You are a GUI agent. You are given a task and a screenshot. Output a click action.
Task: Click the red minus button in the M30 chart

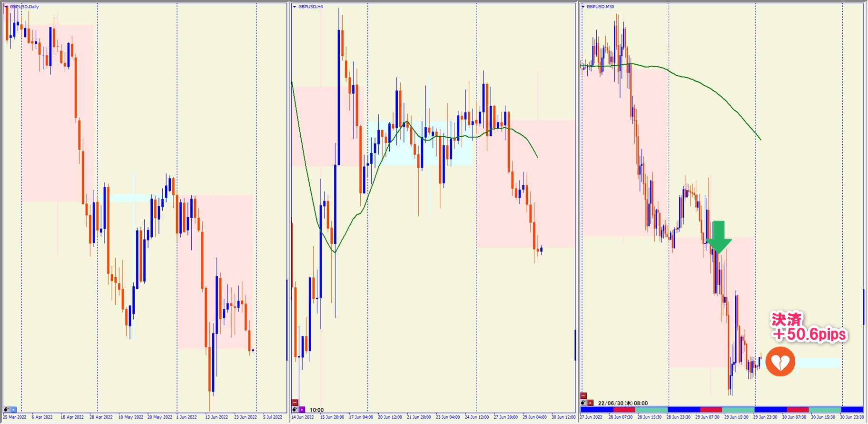click(583, 396)
